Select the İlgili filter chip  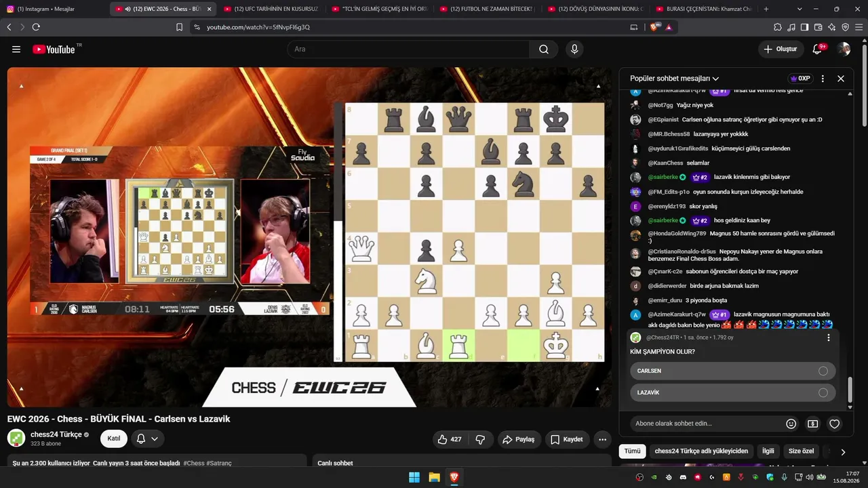pos(768,451)
